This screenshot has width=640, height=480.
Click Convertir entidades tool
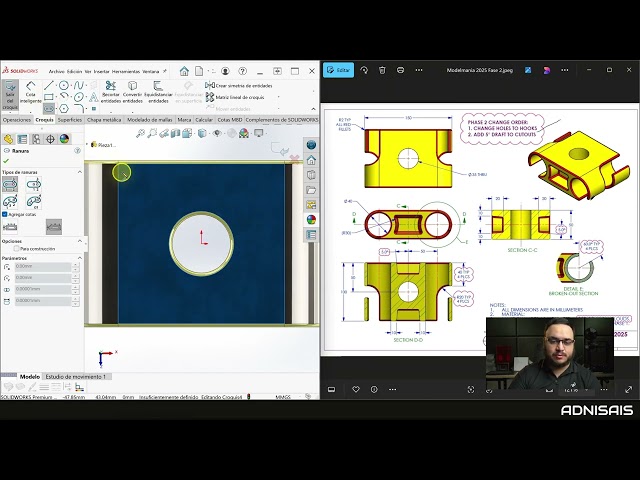click(x=132, y=92)
